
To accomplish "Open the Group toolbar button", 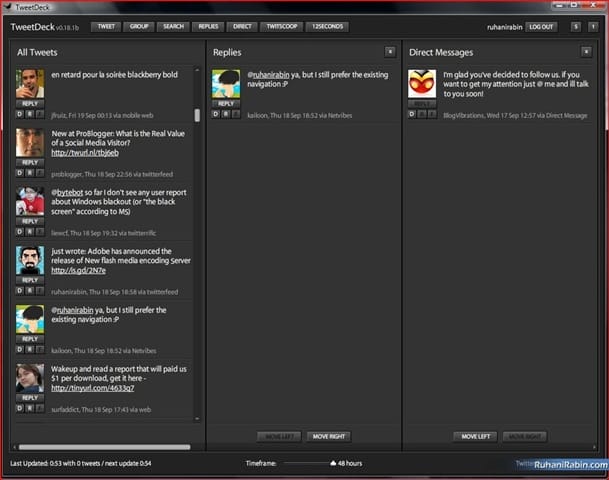I will tap(138, 26).
